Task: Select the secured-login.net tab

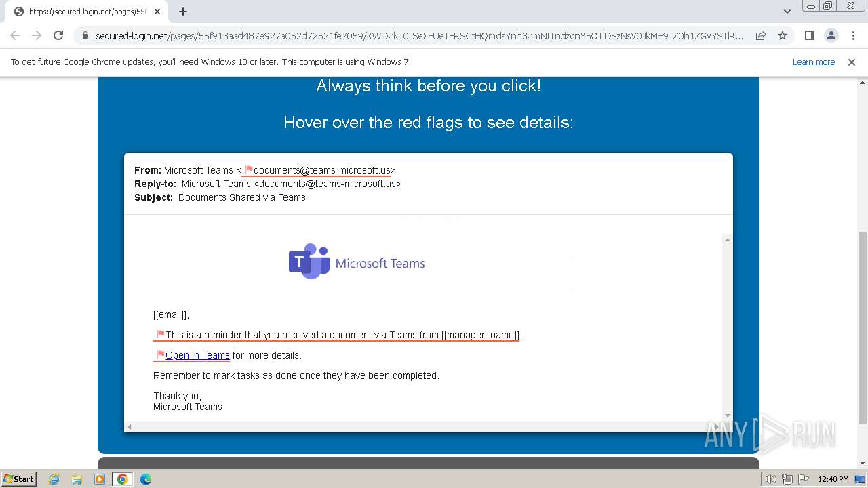Action: coord(87,12)
